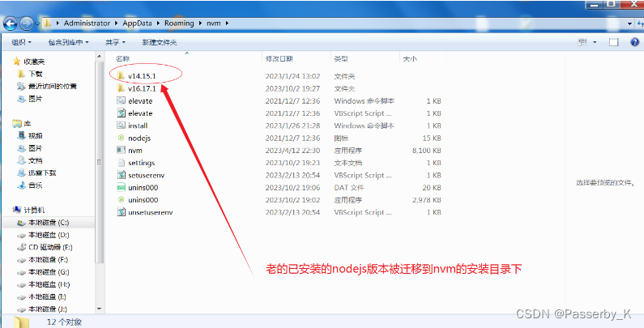Expand the arrow after Administrator in address
The image size is (644, 328).
pyautogui.click(x=116, y=23)
